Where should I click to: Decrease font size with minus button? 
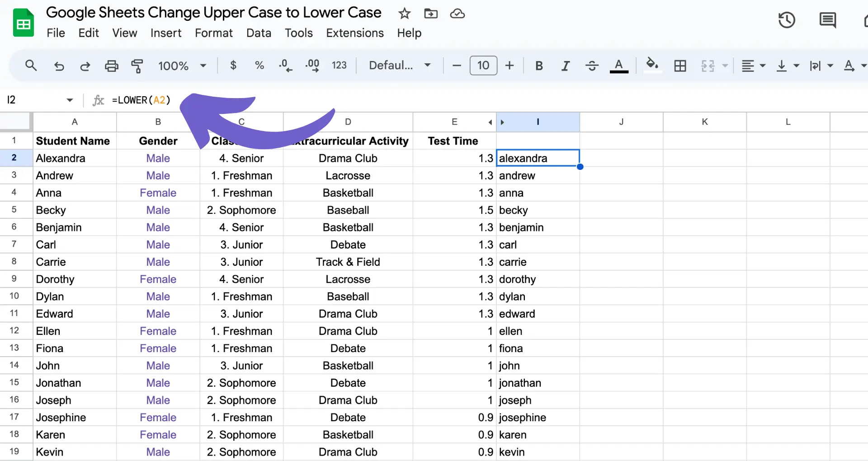pyautogui.click(x=457, y=66)
